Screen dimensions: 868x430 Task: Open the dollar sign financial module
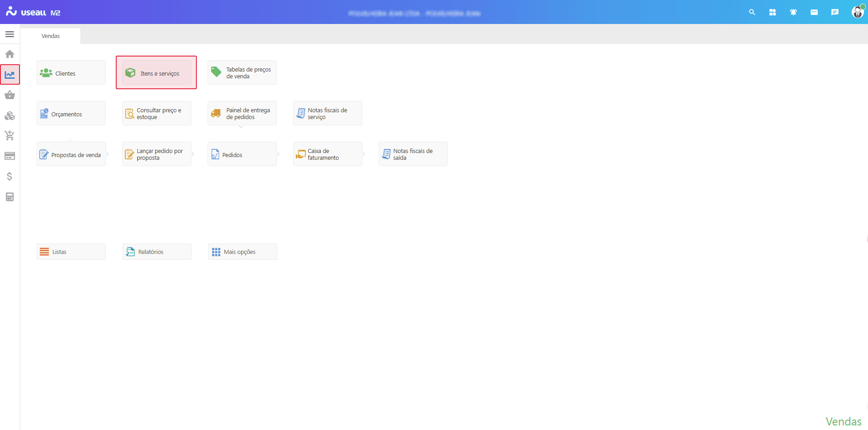pyautogui.click(x=9, y=177)
